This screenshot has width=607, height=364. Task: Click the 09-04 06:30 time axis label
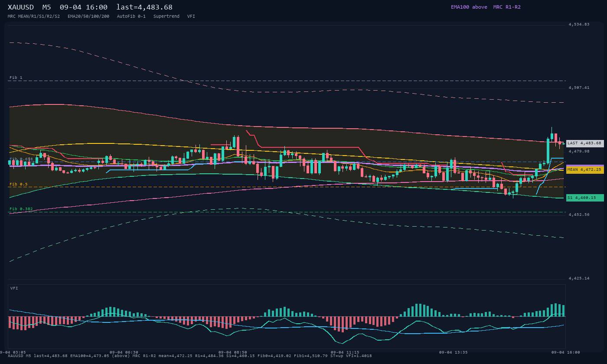point(124,352)
